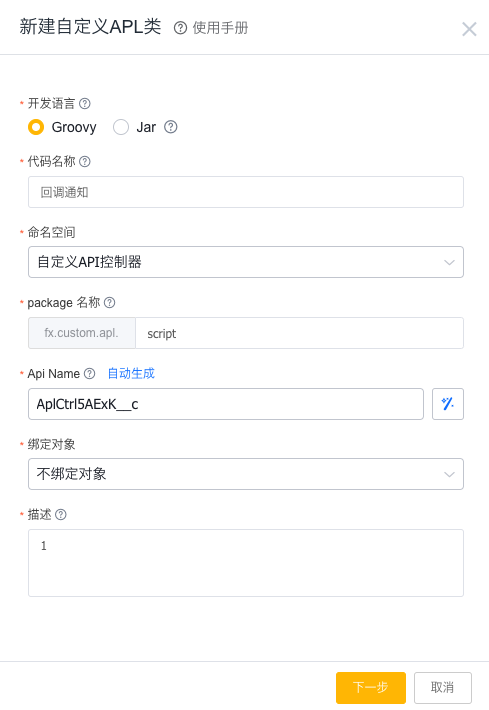Click the 描述 text area
Viewport: 489px width, 710px height.
click(246, 563)
